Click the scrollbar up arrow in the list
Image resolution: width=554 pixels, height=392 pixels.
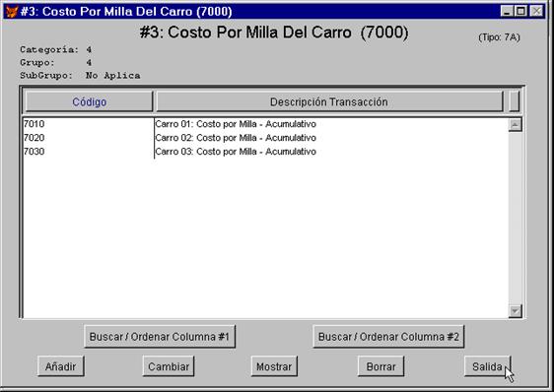click(x=516, y=125)
